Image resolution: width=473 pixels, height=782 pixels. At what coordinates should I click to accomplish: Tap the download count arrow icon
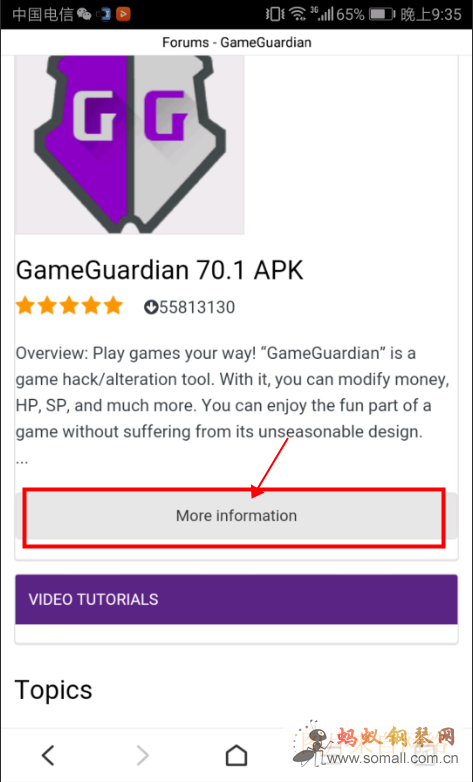pyautogui.click(x=151, y=308)
